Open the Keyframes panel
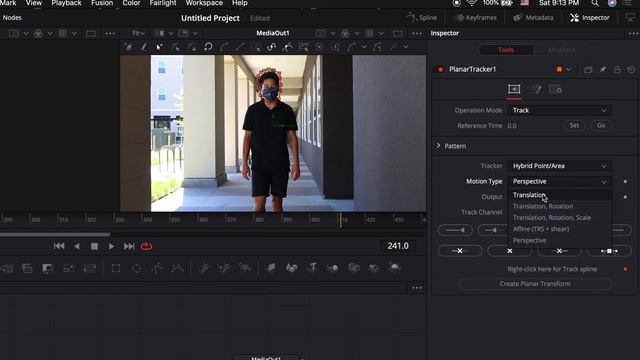 pos(476,18)
